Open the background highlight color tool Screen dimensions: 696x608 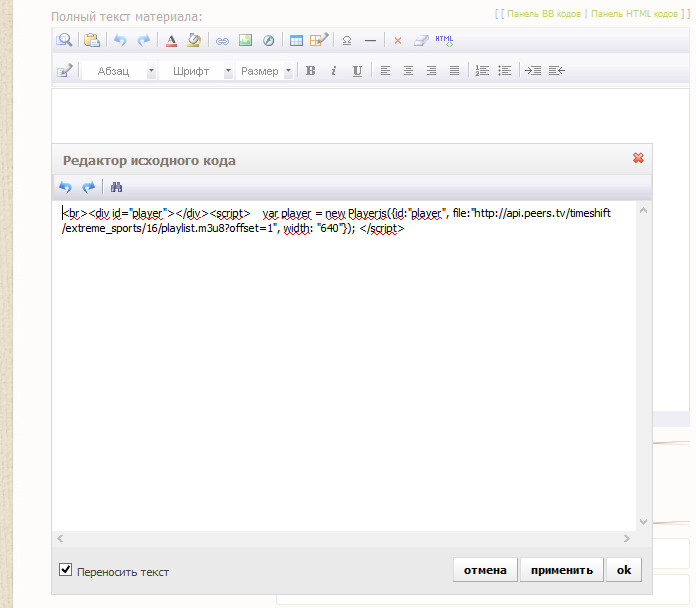pyautogui.click(x=194, y=40)
